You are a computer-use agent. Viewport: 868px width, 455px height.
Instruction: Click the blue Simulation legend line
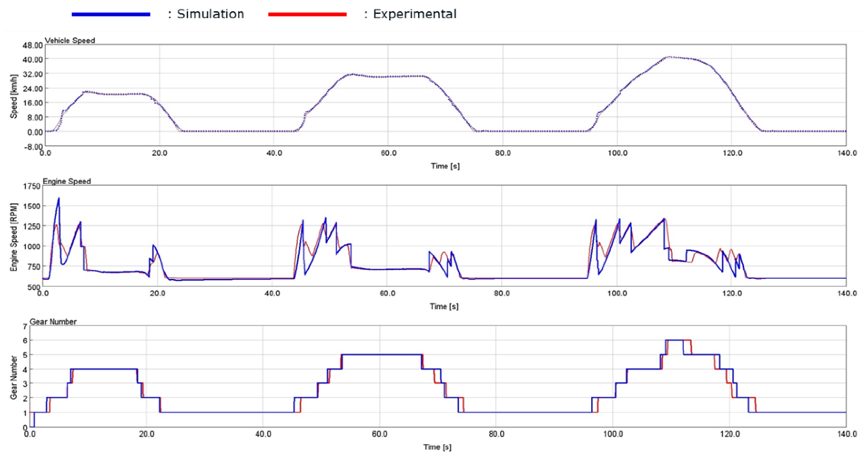tap(111, 14)
